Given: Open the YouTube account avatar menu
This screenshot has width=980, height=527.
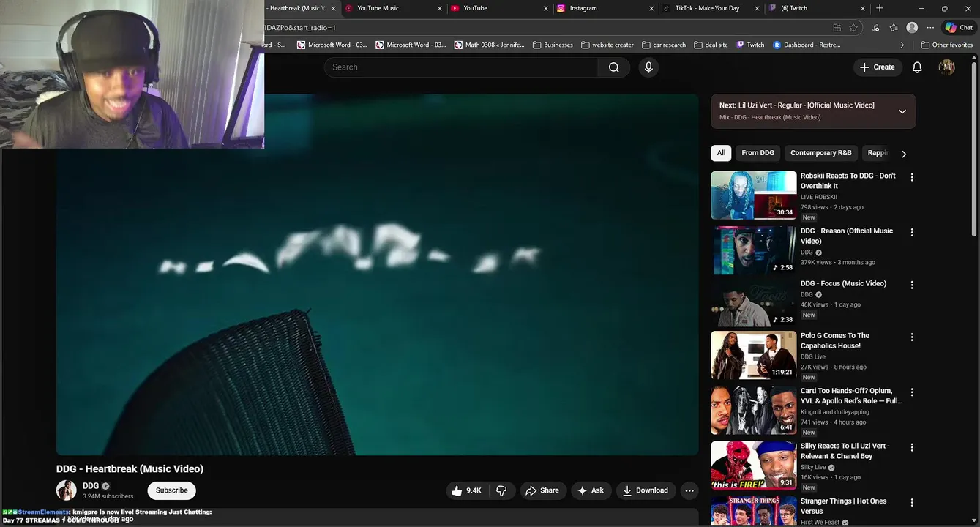Looking at the screenshot, I should click(x=947, y=67).
